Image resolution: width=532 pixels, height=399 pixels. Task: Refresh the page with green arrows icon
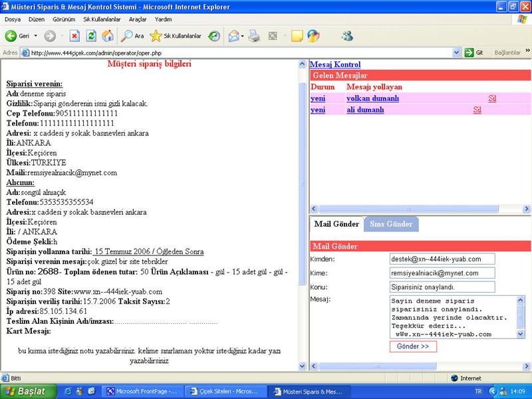(x=91, y=36)
